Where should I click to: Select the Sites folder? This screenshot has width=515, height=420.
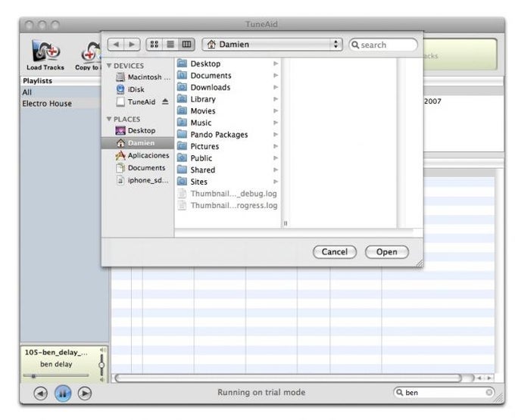(228, 182)
